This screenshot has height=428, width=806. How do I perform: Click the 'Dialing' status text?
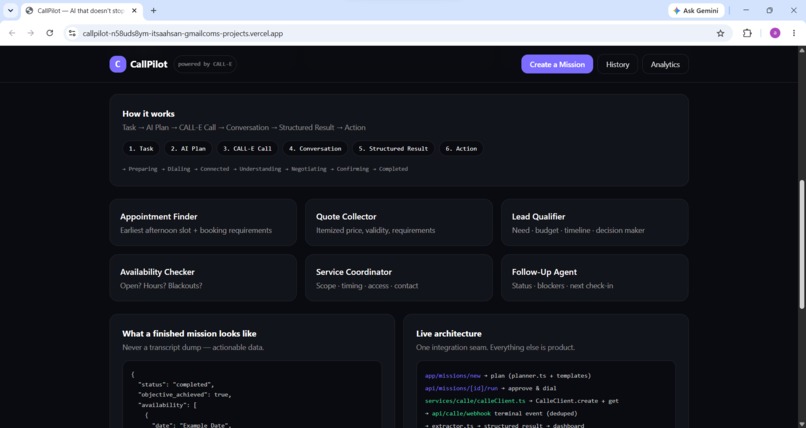[178, 169]
